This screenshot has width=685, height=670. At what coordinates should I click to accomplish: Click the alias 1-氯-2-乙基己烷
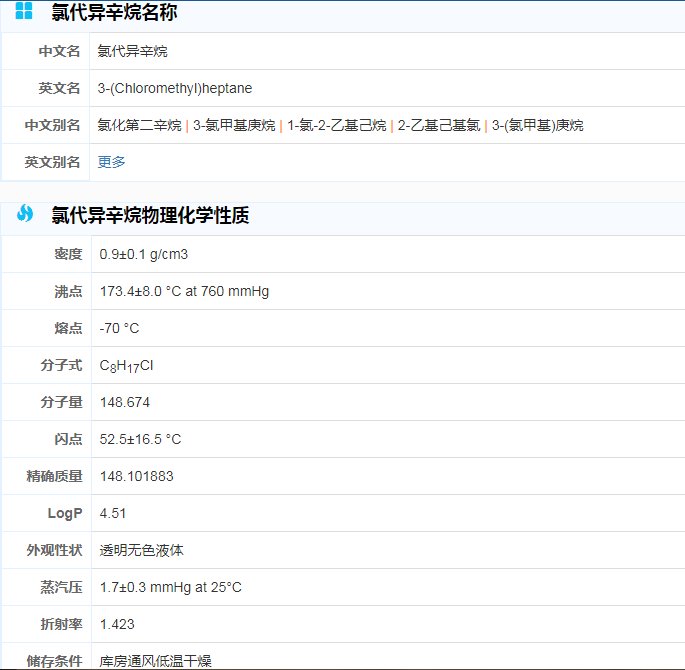tap(337, 125)
